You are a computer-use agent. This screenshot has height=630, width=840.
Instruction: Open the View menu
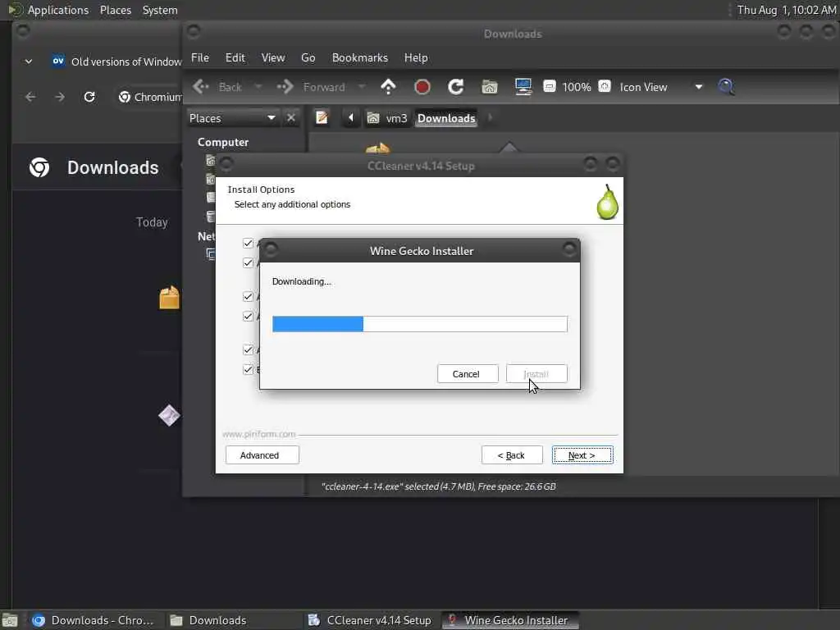273,58
